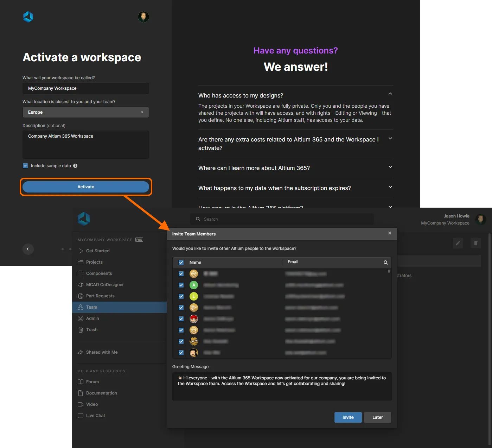This screenshot has height=448, width=492.
Task: Uncheck the checkbox for the green A member
Action: (x=181, y=285)
